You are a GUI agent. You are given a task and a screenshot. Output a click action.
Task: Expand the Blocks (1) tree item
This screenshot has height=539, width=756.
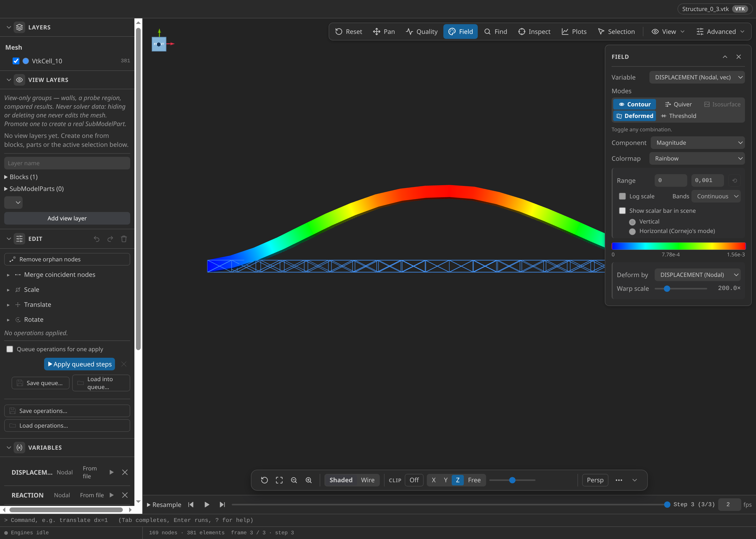pos(21,177)
